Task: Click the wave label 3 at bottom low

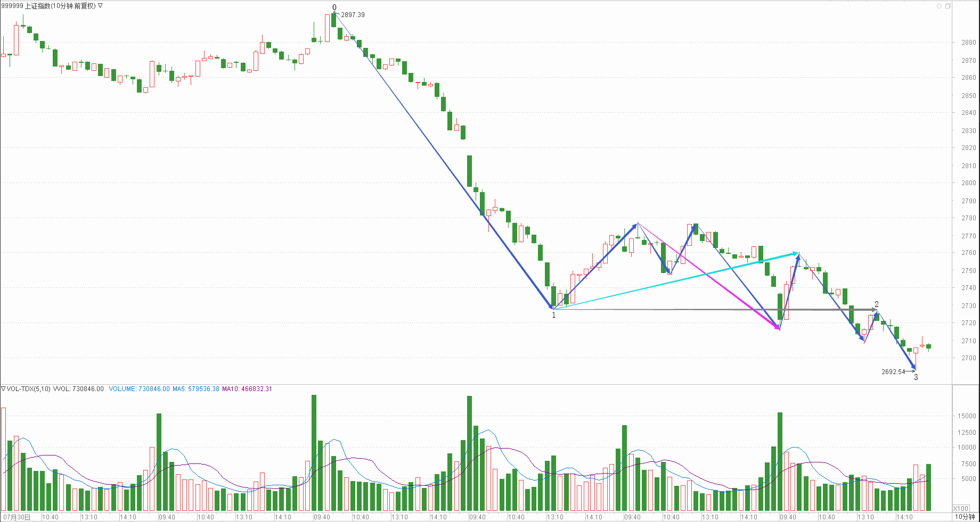Action: click(x=916, y=377)
